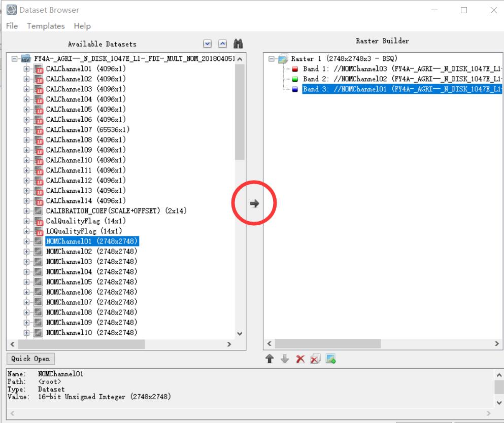504x423 pixels.
Task: Click the Dataset Browser app icon
Action: point(12,10)
